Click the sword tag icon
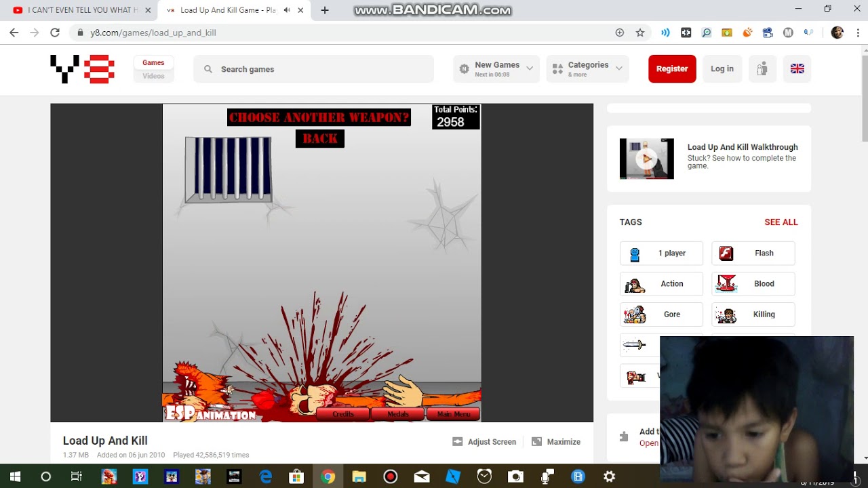The image size is (868, 488). (x=635, y=345)
